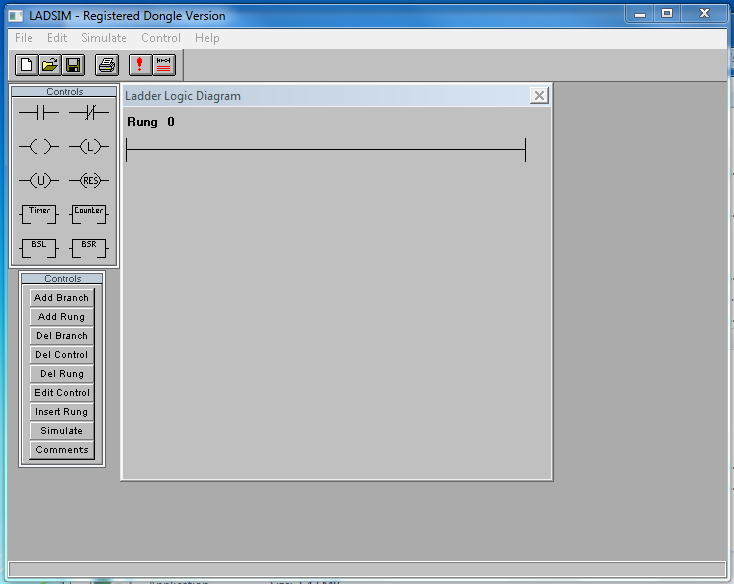Open the Comments button

[x=62, y=450]
